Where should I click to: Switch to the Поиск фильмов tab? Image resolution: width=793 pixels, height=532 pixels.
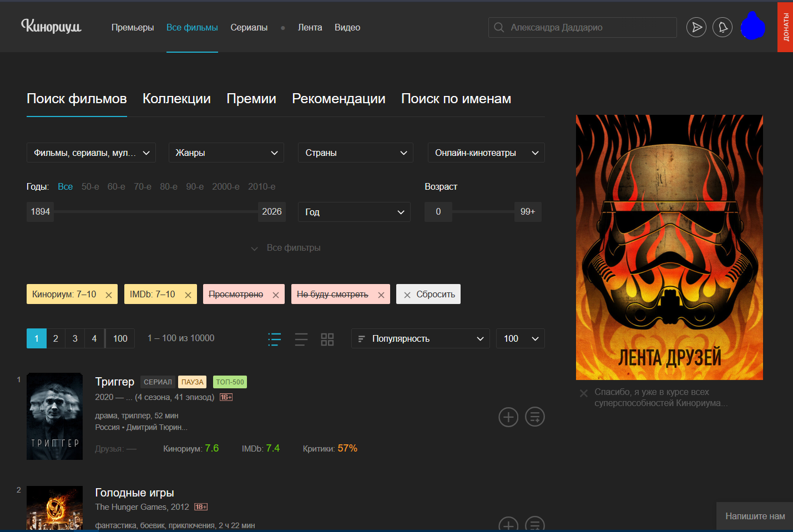77,99
